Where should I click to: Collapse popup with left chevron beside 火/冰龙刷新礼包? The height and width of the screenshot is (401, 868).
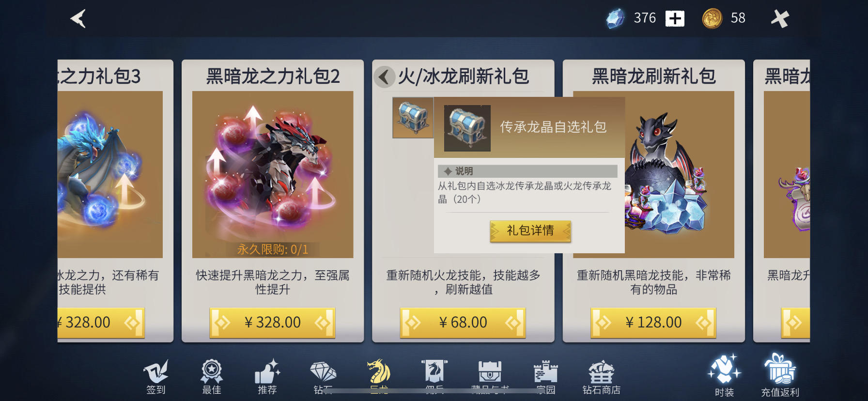[x=385, y=77]
